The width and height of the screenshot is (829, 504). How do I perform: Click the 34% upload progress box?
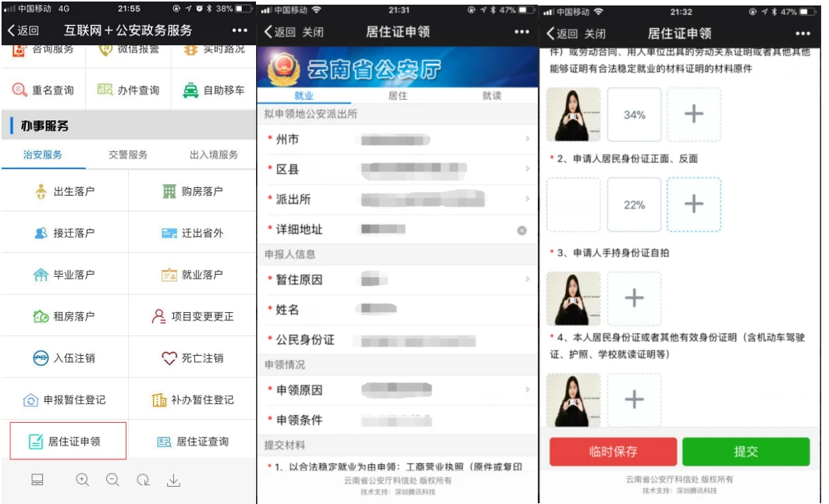coord(635,115)
